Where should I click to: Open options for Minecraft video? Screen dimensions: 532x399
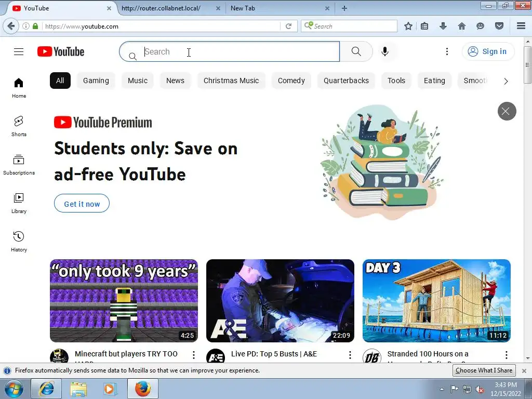193,355
